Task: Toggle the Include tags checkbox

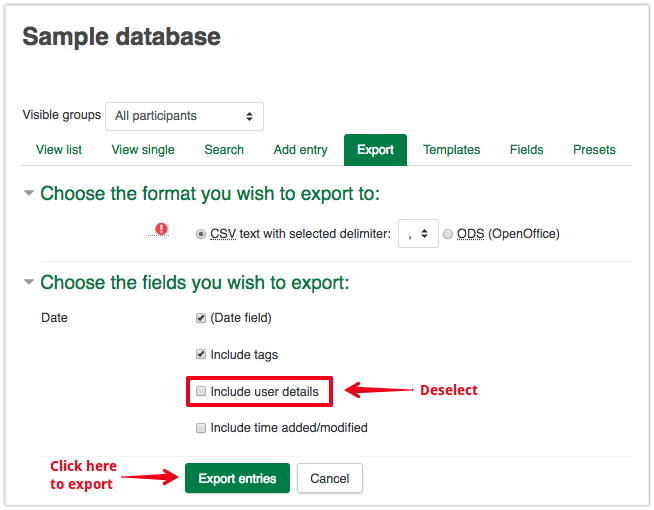Action: [201, 354]
